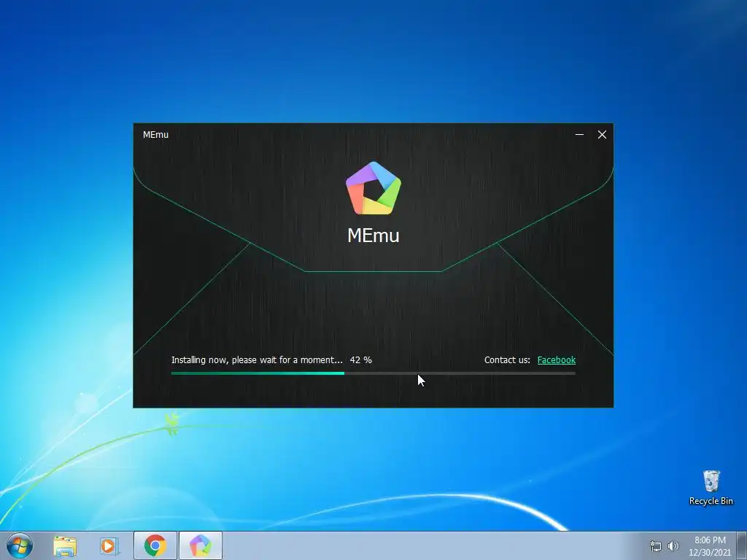The width and height of the screenshot is (747, 560).
Task: Click the MEmu window title text
Action: pos(156,135)
